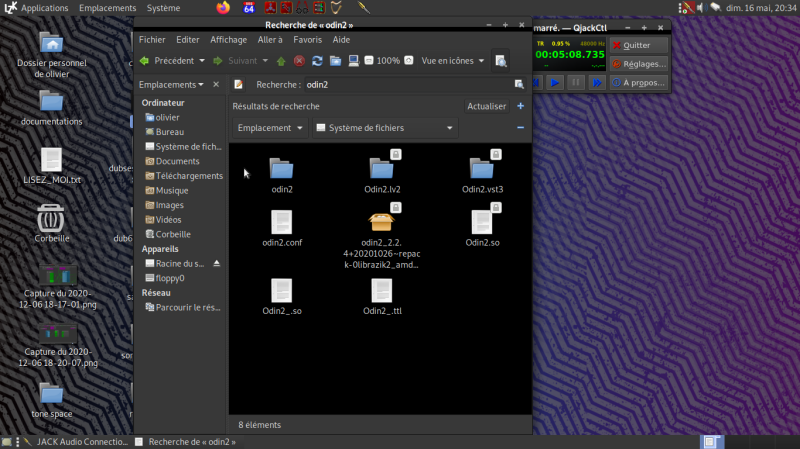Viewport: 800px width, 449px height.
Task: Open the Affichage menu
Action: pyautogui.click(x=229, y=40)
